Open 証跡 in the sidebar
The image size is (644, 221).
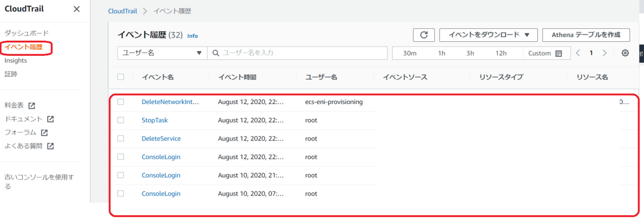tap(11, 74)
